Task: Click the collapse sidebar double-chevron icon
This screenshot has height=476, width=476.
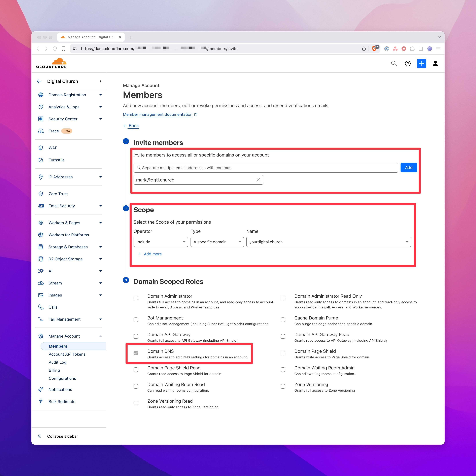Action: pyautogui.click(x=39, y=436)
